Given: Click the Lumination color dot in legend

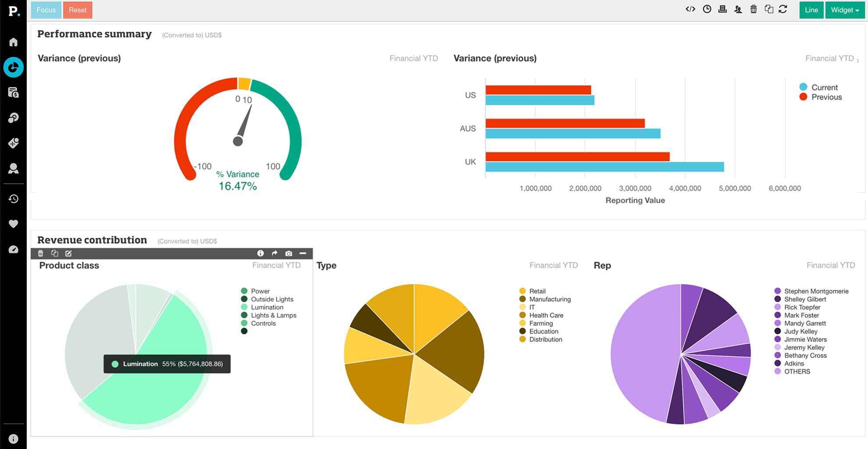Looking at the screenshot, I should [244, 307].
